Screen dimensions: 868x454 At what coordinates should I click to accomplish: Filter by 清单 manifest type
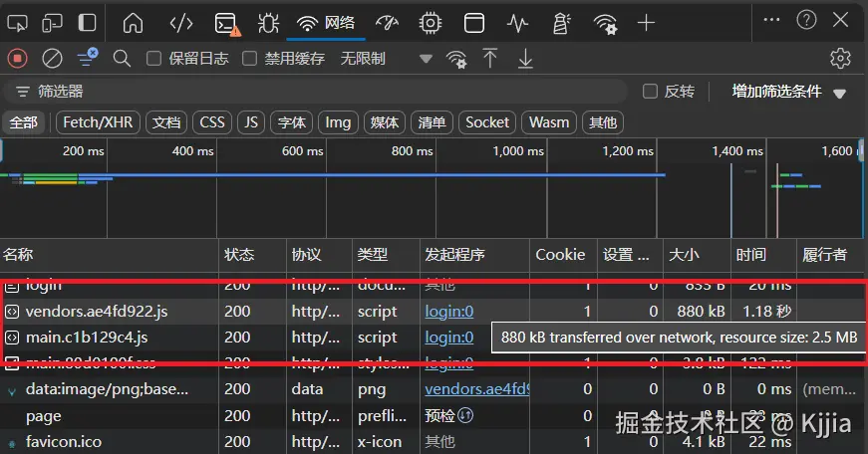pos(432,122)
